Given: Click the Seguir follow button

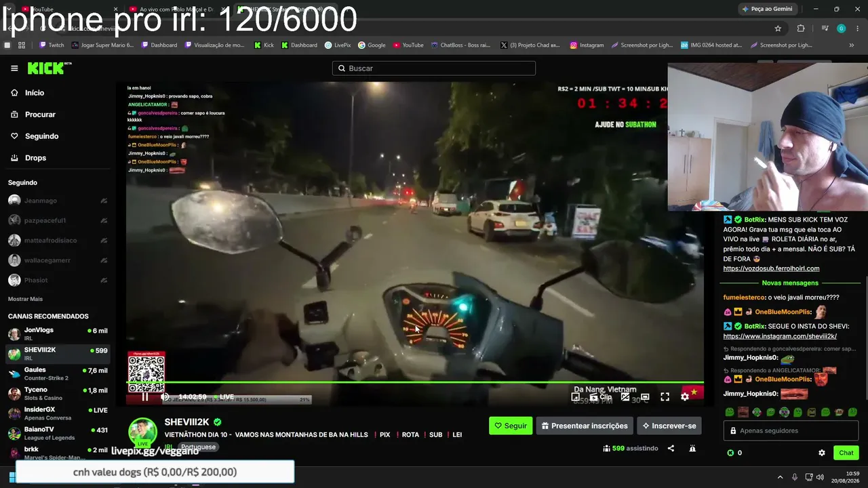Looking at the screenshot, I should [511, 426].
